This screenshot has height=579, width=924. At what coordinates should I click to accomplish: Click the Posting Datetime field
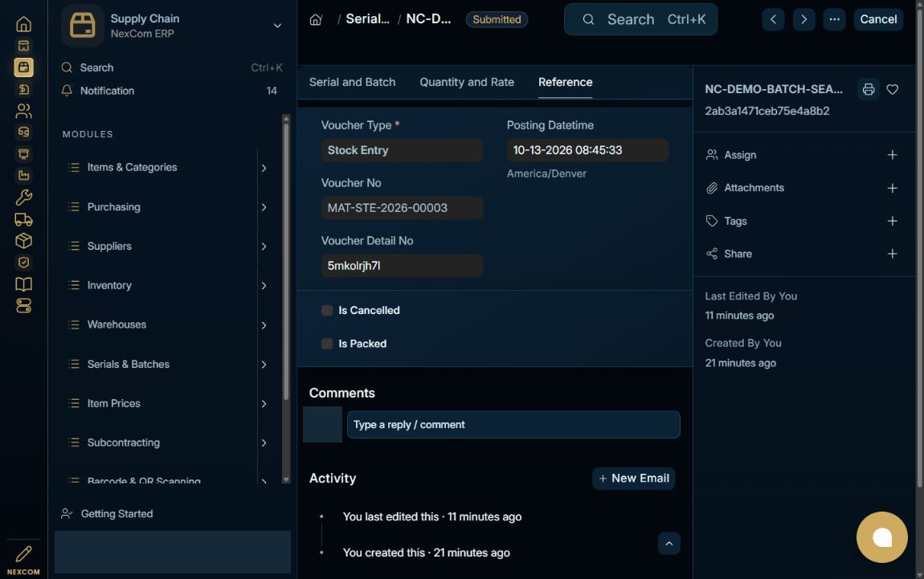587,150
